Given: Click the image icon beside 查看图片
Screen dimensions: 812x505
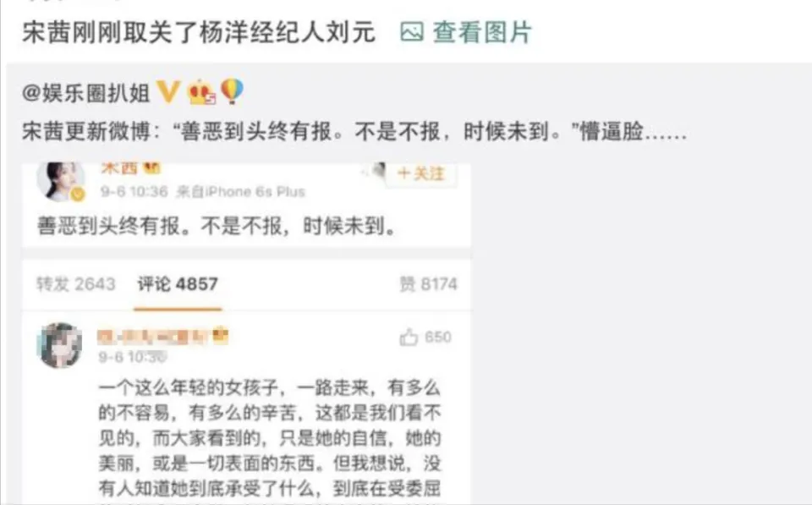Looking at the screenshot, I should pos(412,32).
